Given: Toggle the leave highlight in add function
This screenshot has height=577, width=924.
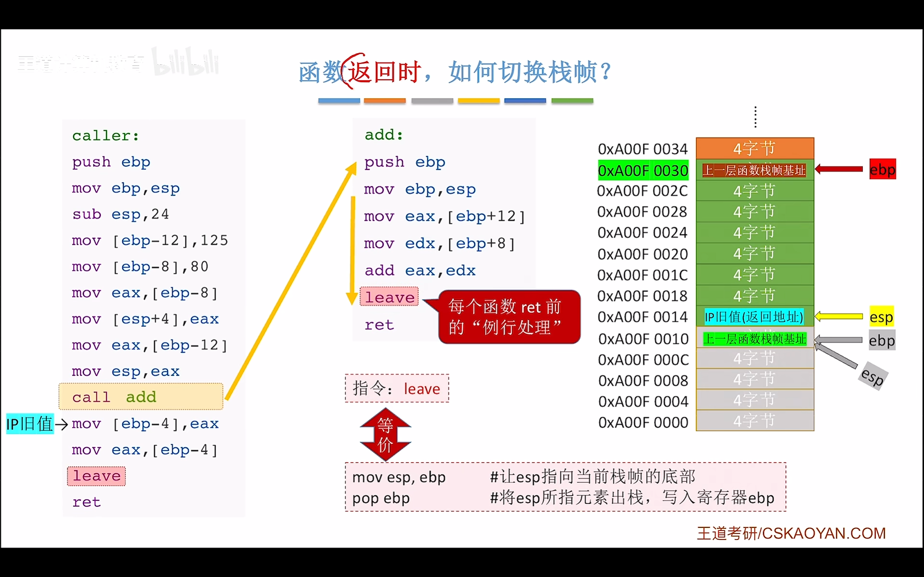Looking at the screenshot, I should [389, 297].
